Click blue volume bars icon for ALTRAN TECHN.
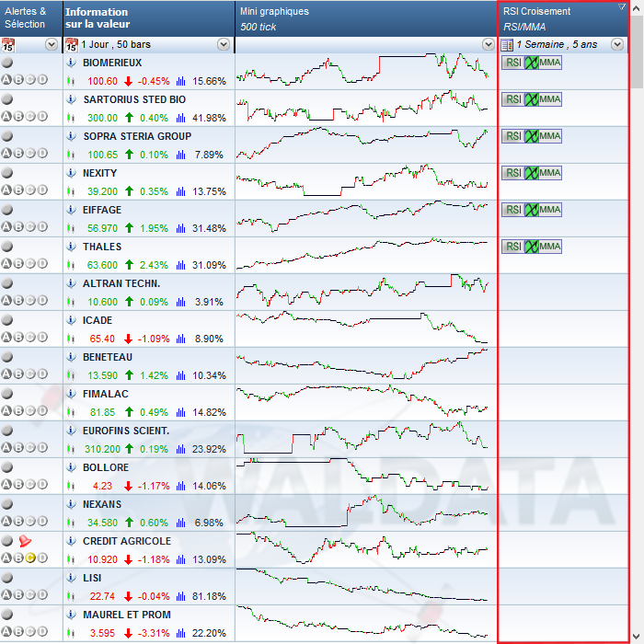This screenshot has height=644, width=644. pyautogui.click(x=180, y=302)
